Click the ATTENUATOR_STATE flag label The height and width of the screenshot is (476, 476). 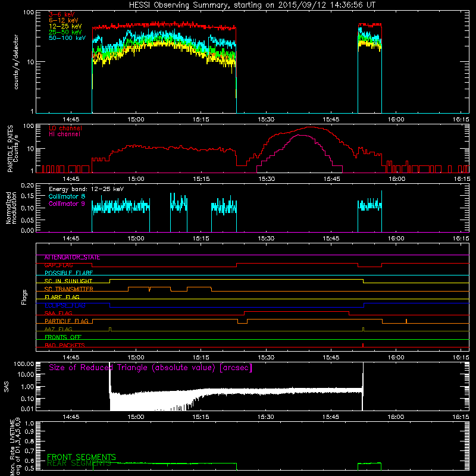click(72, 258)
